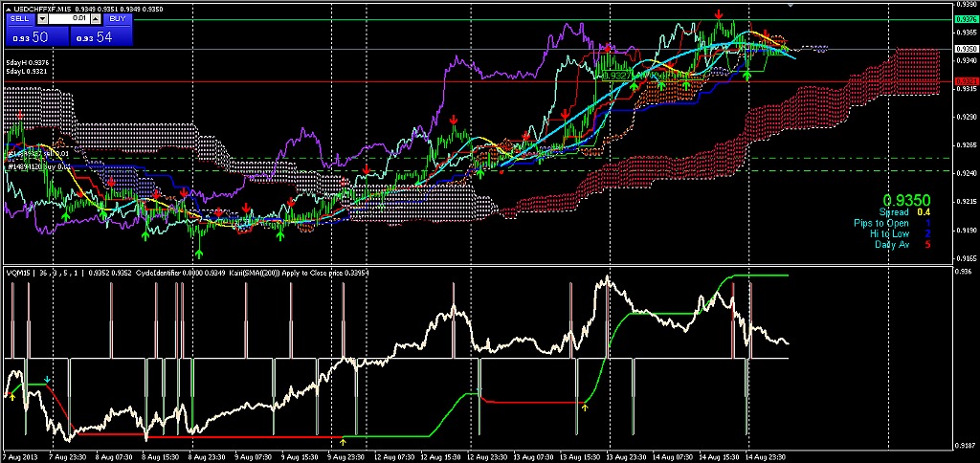Click the large green 0.9350 price readout
This screenshot has height=463, width=980.
(908, 200)
